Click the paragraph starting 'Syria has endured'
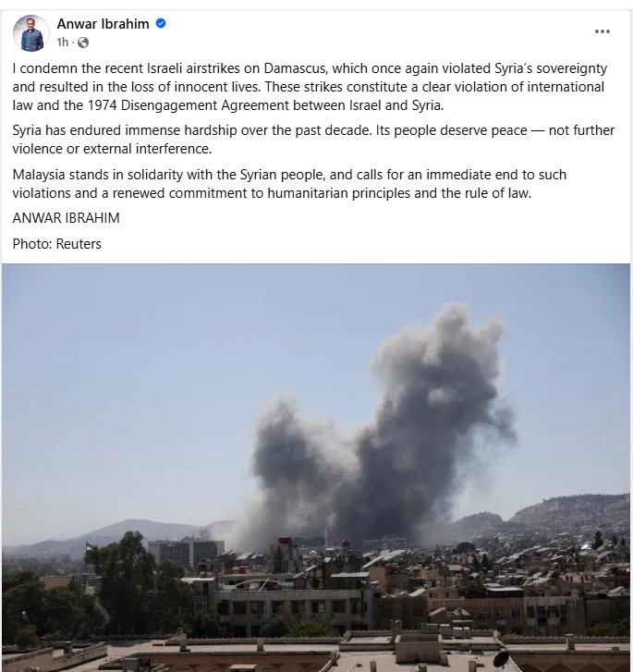Viewport: 633px width, 672px height. coord(313,140)
